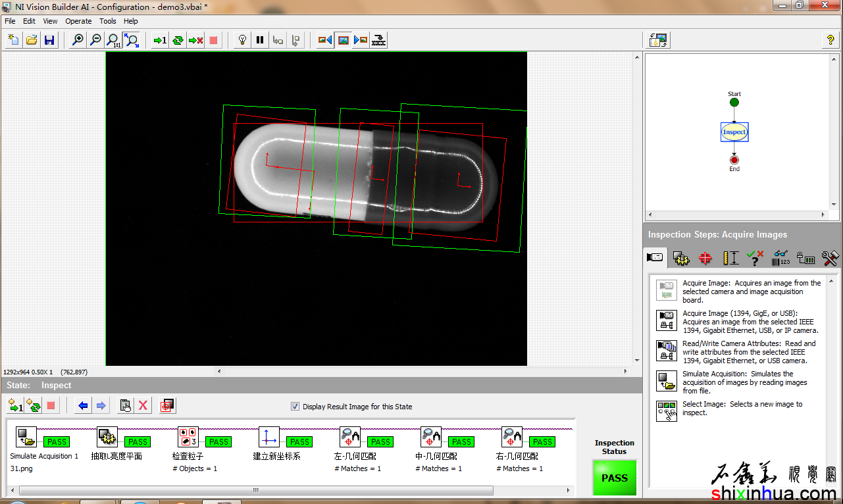Switch to the Locate Features crosshair tab
843x504 pixels.
pyautogui.click(x=705, y=259)
